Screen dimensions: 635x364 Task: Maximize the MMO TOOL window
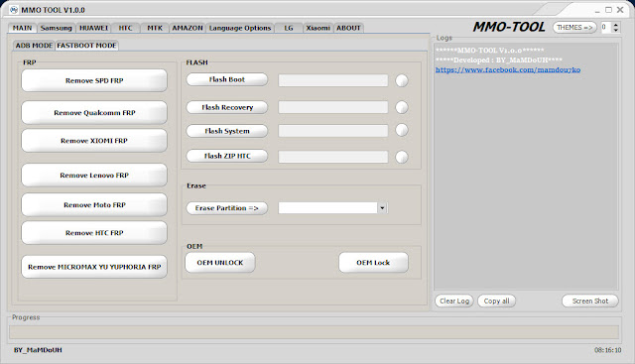click(608, 10)
